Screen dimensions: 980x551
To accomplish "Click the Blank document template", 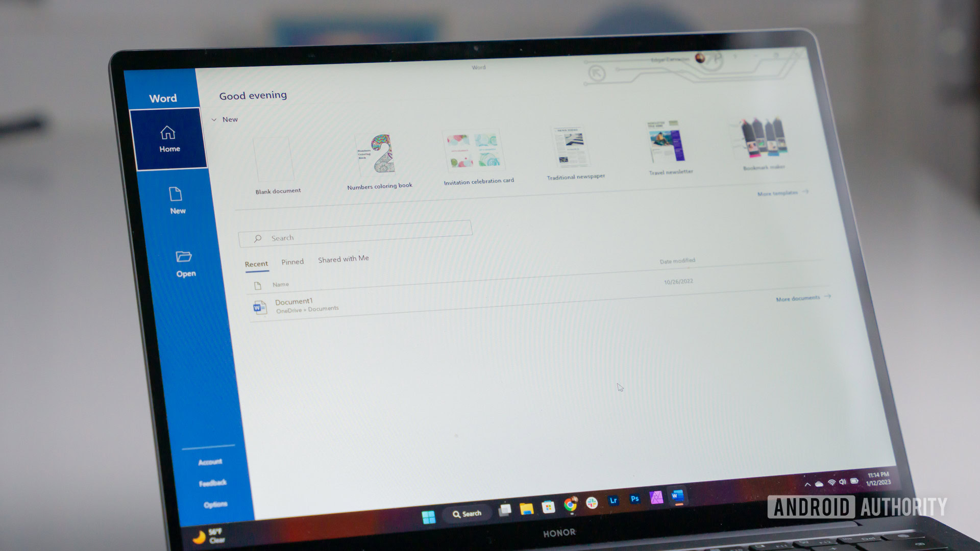I will (x=278, y=160).
